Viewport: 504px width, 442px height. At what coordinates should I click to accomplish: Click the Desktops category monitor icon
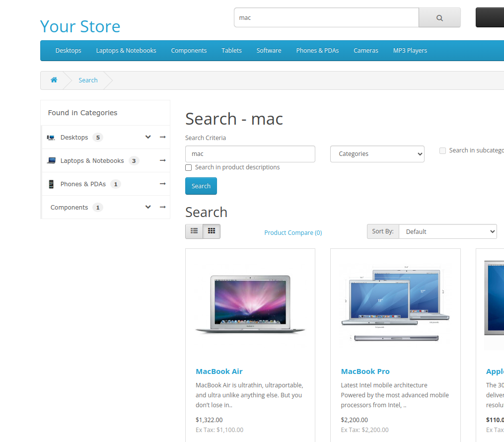pos(51,138)
